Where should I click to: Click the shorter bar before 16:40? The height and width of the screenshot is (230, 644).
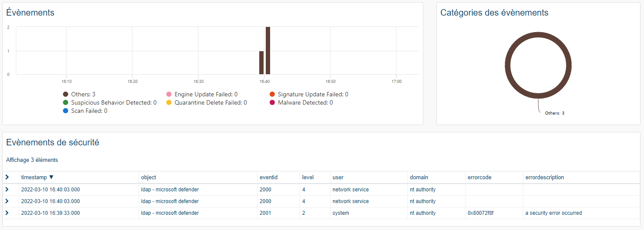pos(261,62)
